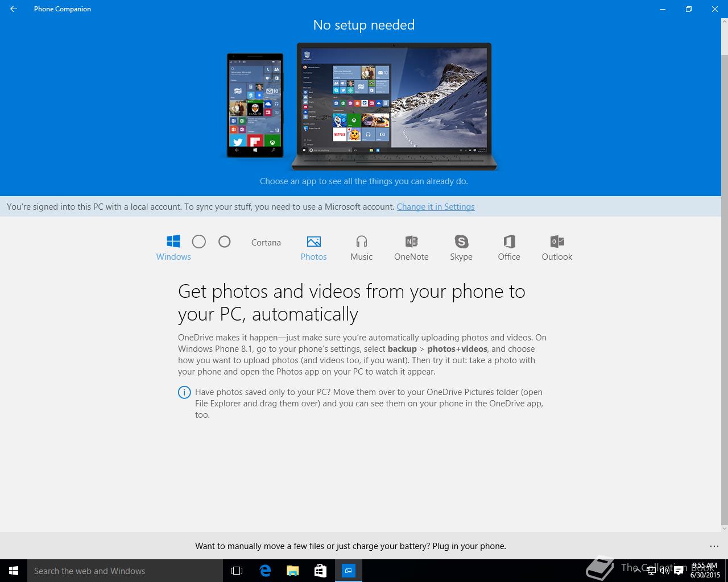
Task: Click the laptop image in the banner
Action: pyautogui.click(x=394, y=106)
